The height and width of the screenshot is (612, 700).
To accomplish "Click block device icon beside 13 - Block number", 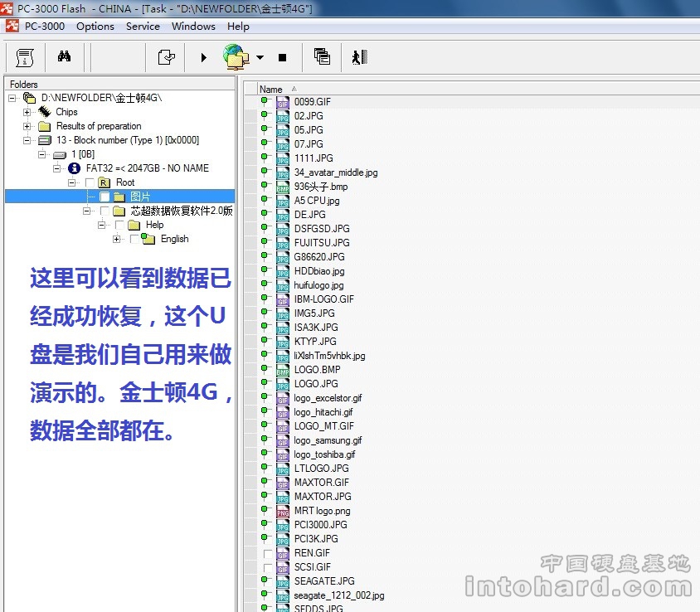I will (45, 140).
